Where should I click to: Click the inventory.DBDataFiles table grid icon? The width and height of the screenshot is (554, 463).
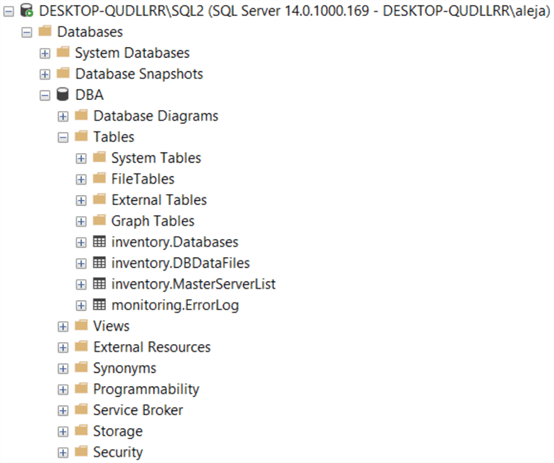pos(99,262)
